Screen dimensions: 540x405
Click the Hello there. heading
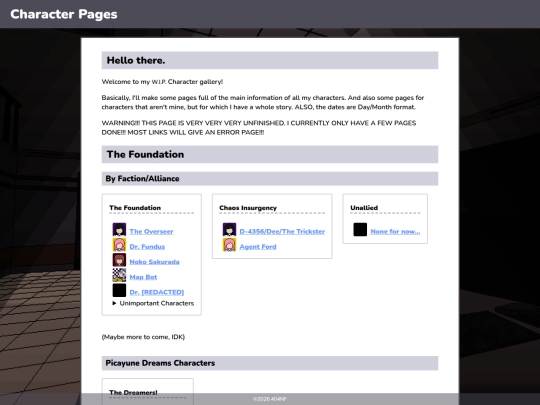[270, 60]
